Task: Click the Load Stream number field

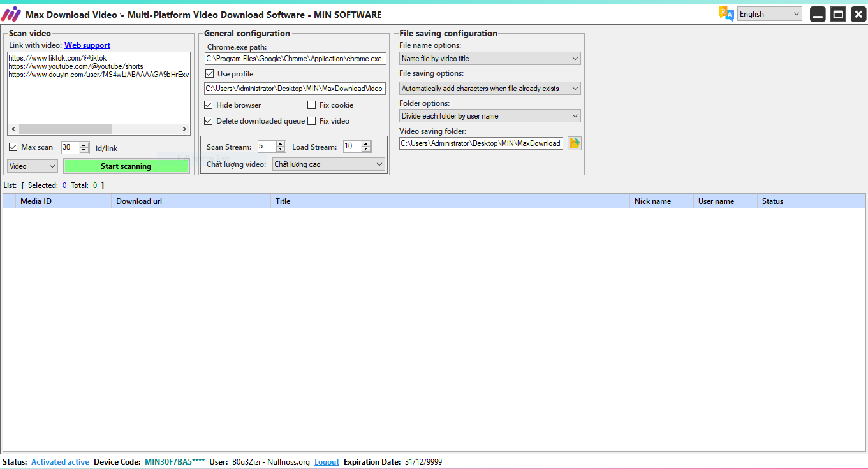Action: [352, 147]
